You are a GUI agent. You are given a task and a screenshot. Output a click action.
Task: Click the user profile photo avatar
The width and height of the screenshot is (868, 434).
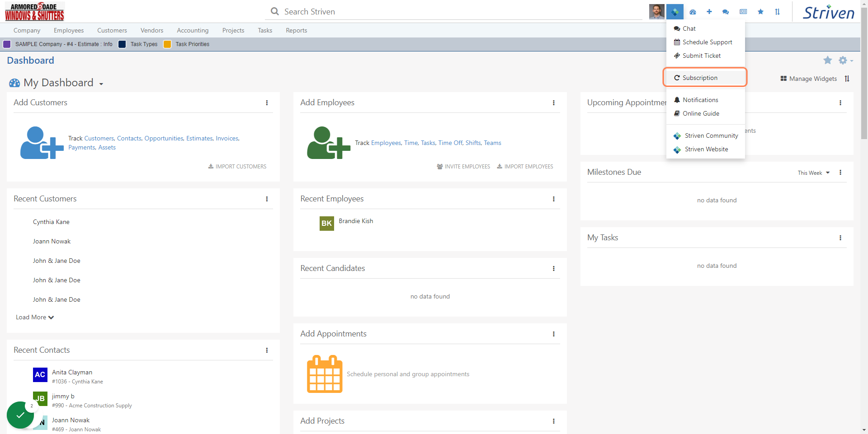tap(656, 12)
